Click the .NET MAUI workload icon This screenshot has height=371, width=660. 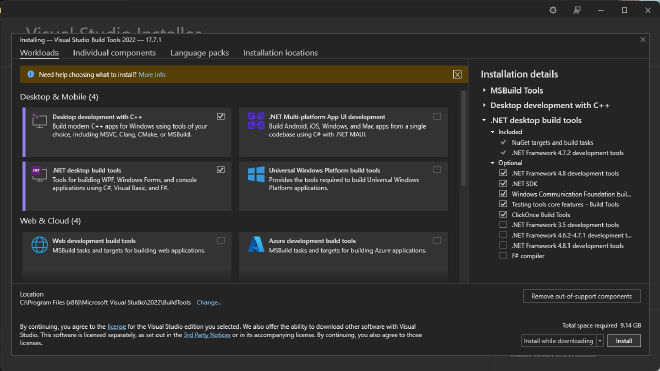click(256, 121)
